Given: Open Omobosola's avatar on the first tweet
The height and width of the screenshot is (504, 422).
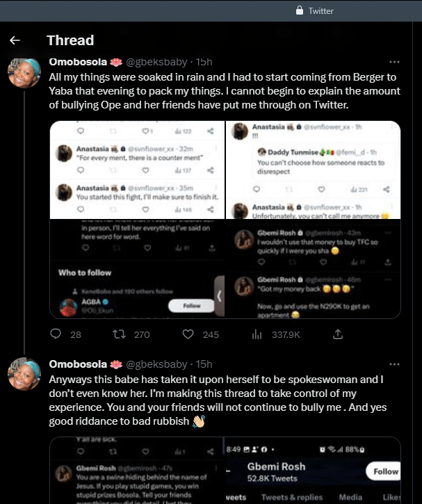Looking at the screenshot, I should [24, 73].
